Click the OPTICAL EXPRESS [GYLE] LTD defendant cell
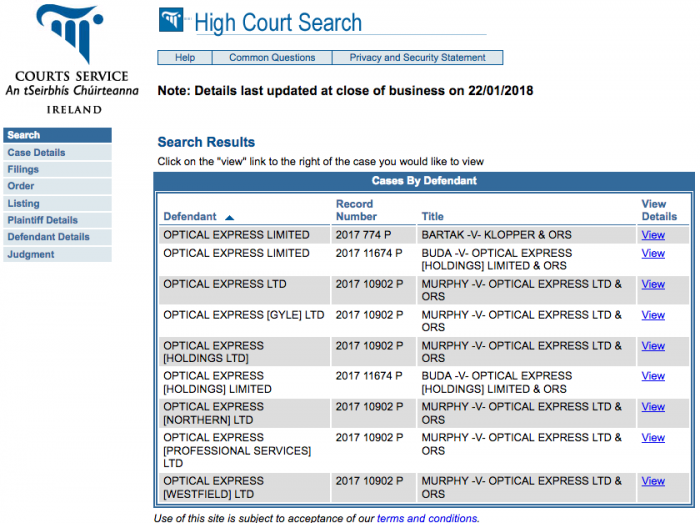 click(x=244, y=315)
